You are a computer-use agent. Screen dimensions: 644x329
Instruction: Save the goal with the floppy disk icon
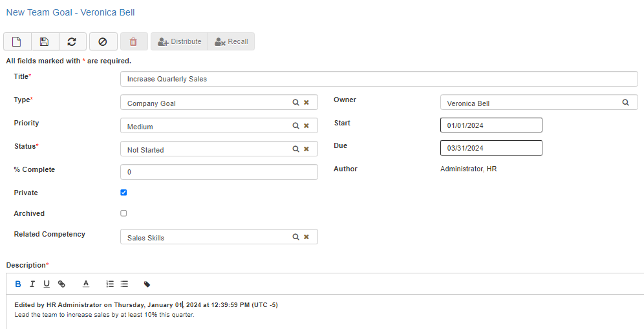pos(44,41)
